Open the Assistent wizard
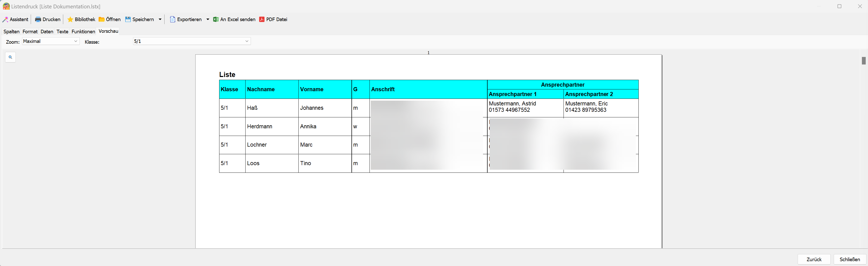Screen dimensions: 868x266 [15, 20]
